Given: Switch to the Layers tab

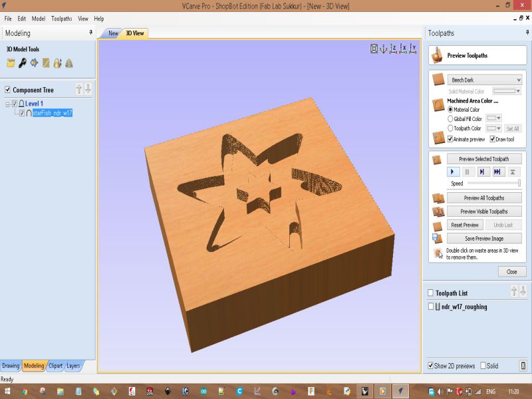Looking at the screenshot, I should pyautogui.click(x=73, y=366).
